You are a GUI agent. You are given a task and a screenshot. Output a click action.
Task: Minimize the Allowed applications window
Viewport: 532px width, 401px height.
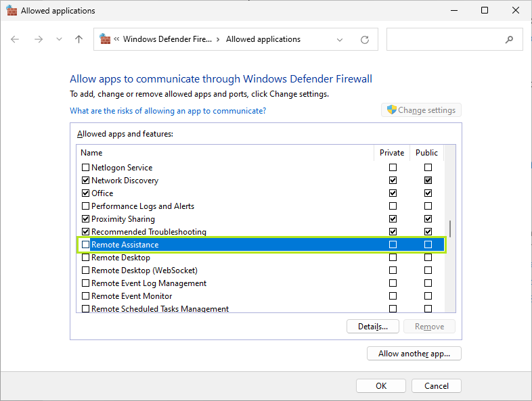[x=454, y=11]
